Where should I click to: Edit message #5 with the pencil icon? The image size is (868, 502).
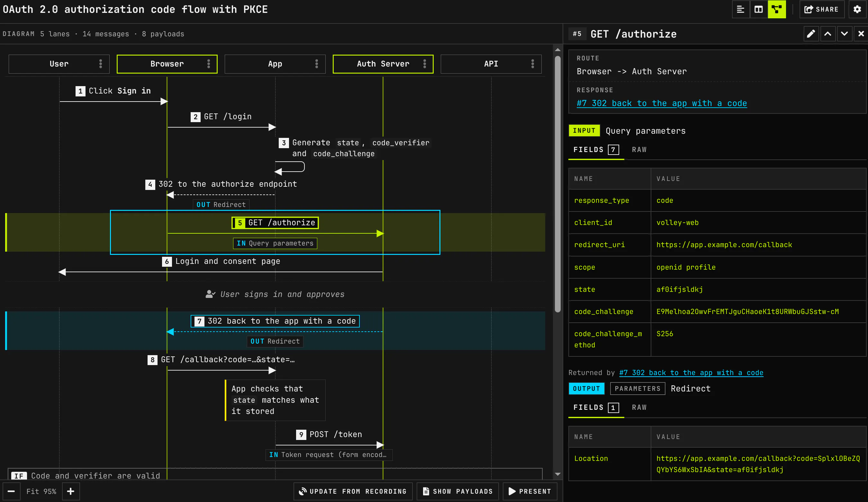point(811,34)
